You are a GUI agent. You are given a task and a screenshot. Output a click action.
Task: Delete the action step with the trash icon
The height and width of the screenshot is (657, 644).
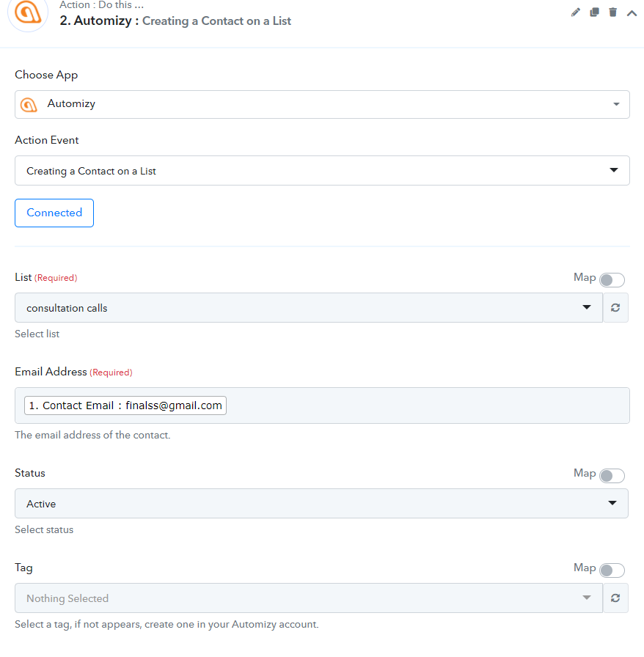(x=613, y=12)
